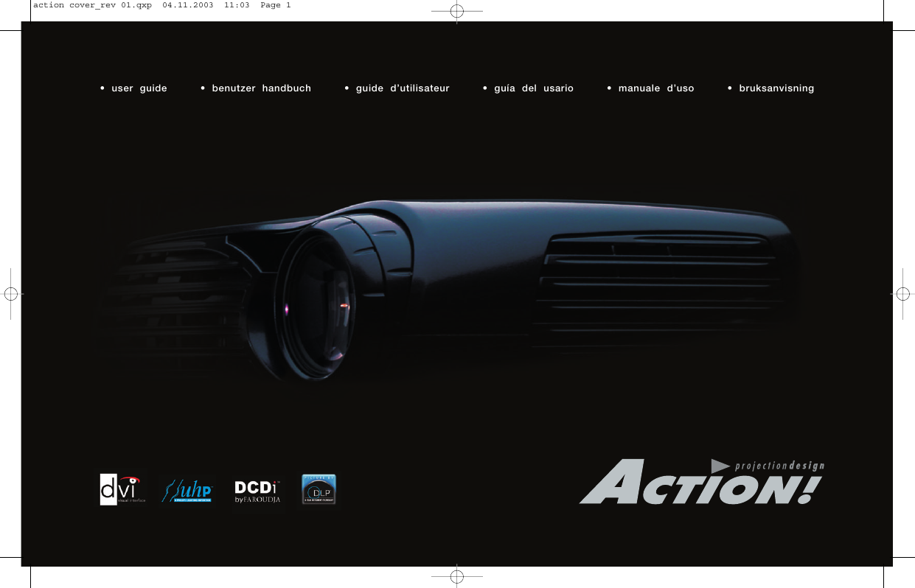Click the UHP lamp technology logo
Viewport: 915px width, 588px height.
click(187, 489)
